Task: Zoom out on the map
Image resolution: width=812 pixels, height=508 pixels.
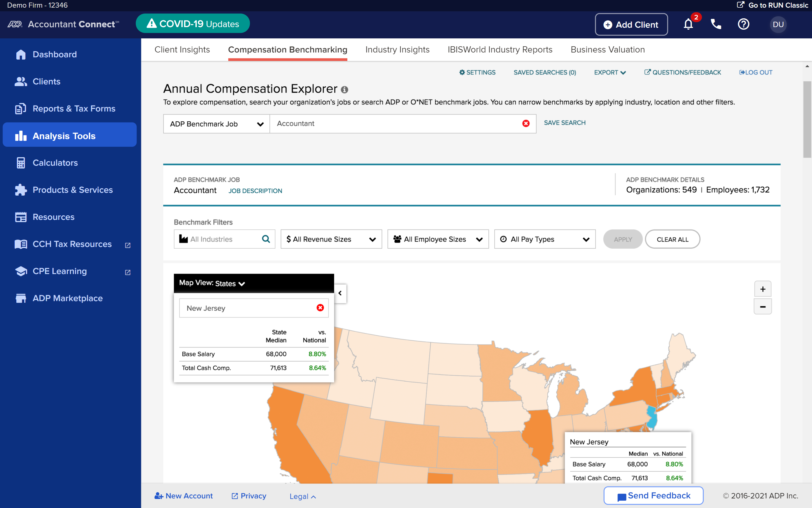Action: (762, 307)
